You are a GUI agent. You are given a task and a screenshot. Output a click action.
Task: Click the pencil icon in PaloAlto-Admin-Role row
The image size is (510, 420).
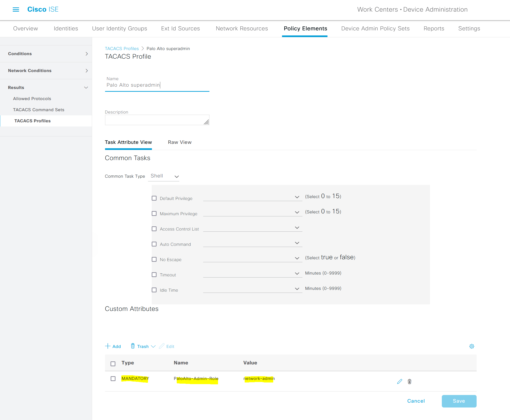[400, 382]
